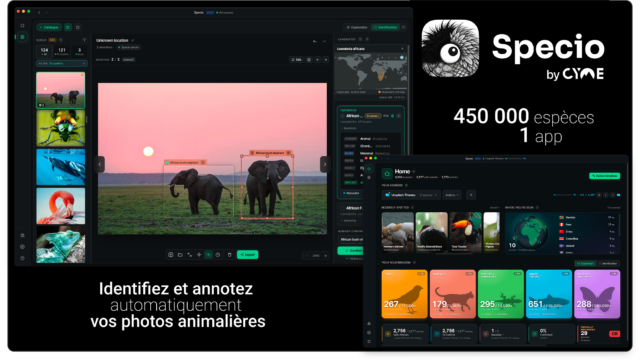Toggle the green highlighted bounding box tool
640x360 pixels.
[x=209, y=255]
